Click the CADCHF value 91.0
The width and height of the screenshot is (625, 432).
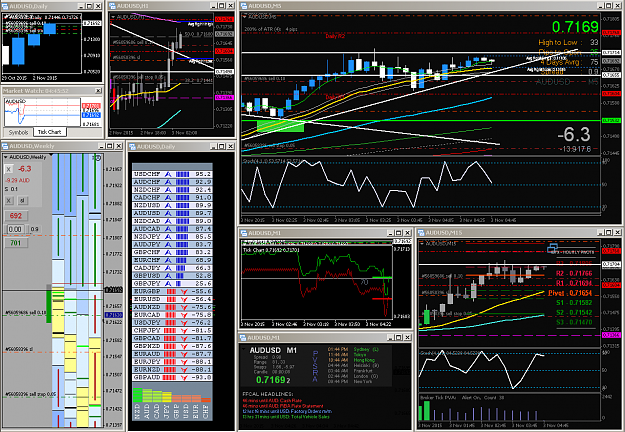point(203,198)
